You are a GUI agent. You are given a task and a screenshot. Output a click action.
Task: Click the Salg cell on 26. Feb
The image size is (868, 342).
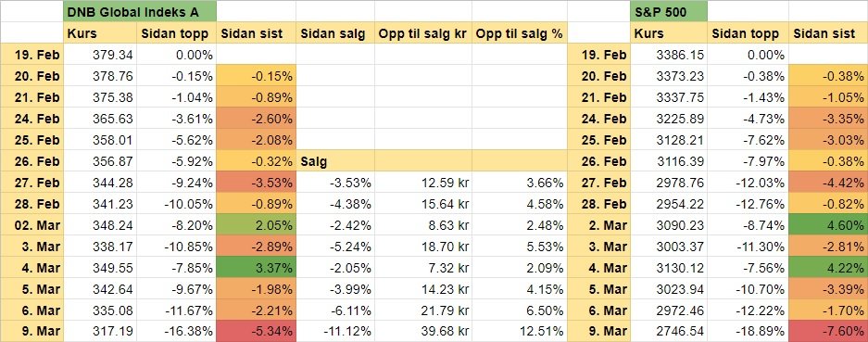335,161
